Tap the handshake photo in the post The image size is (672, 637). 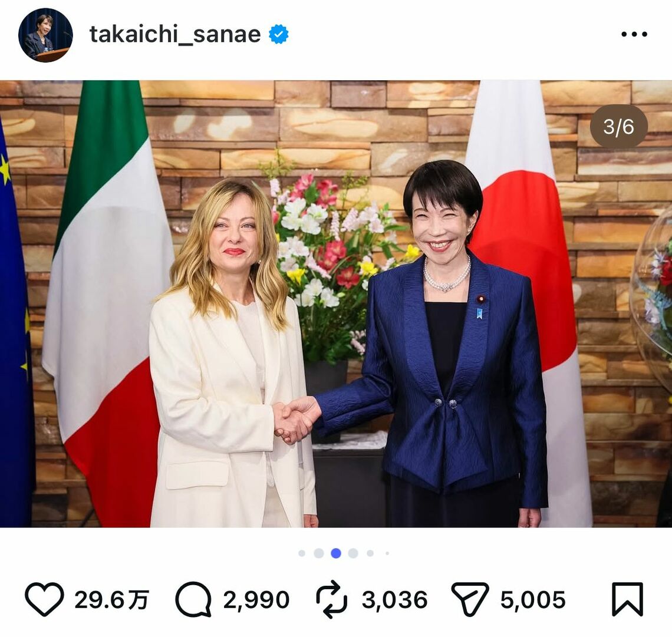click(x=336, y=303)
